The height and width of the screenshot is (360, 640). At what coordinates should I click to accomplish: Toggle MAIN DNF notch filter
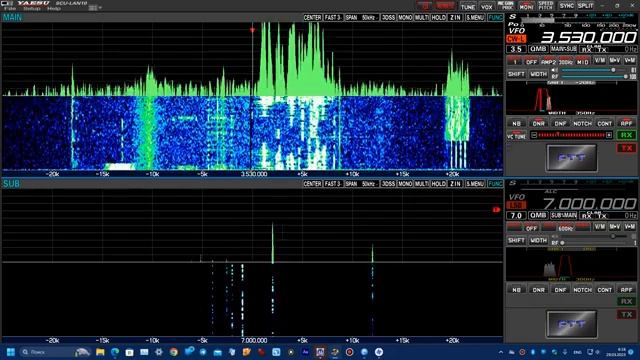[x=560, y=123]
